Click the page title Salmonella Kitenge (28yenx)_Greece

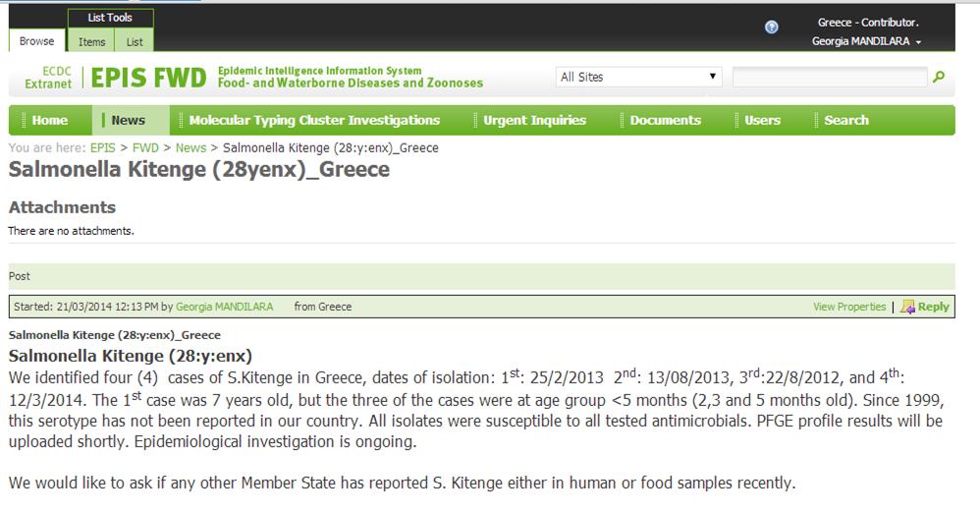[x=198, y=170]
